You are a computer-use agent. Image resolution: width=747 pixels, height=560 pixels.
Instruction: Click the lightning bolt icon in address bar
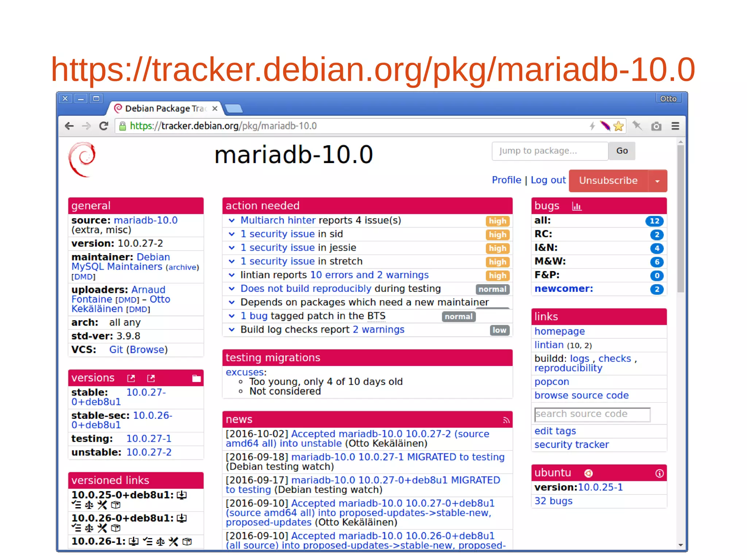click(592, 126)
